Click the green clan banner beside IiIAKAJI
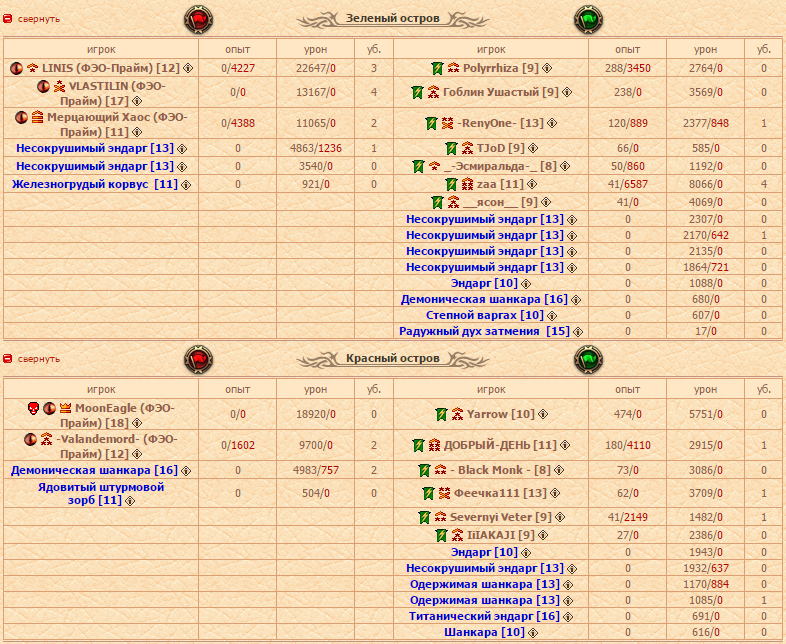The width and height of the screenshot is (786, 644). [x=441, y=535]
